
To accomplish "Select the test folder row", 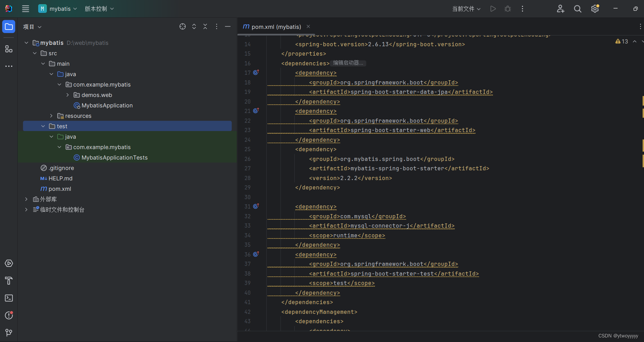I will (x=127, y=126).
